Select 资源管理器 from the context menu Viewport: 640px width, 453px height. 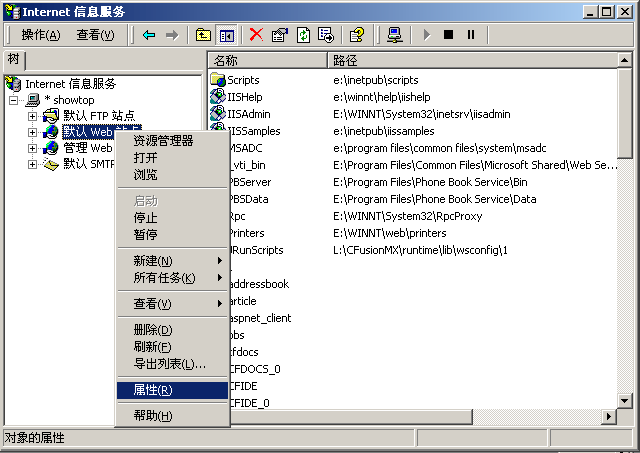coord(163,141)
